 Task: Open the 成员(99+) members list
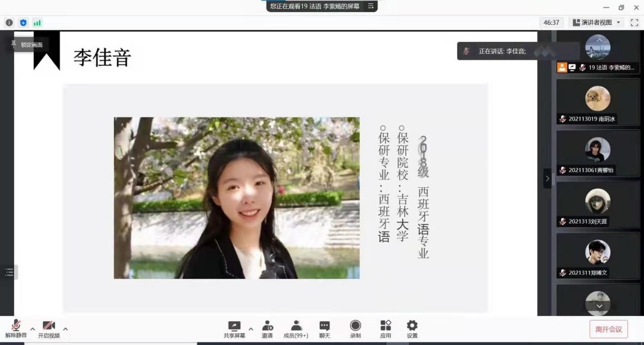pyautogui.click(x=296, y=329)
